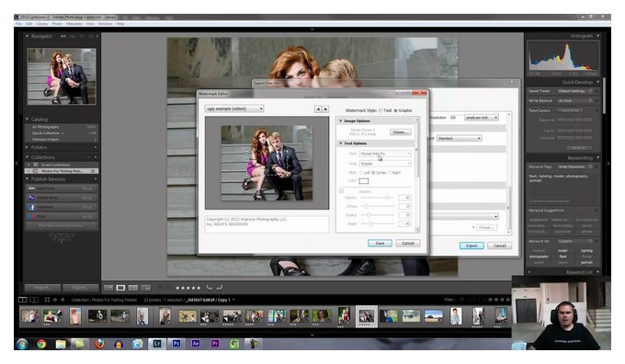
Task: Click the Facebook publish service icon
Action: tap(32, 208)
